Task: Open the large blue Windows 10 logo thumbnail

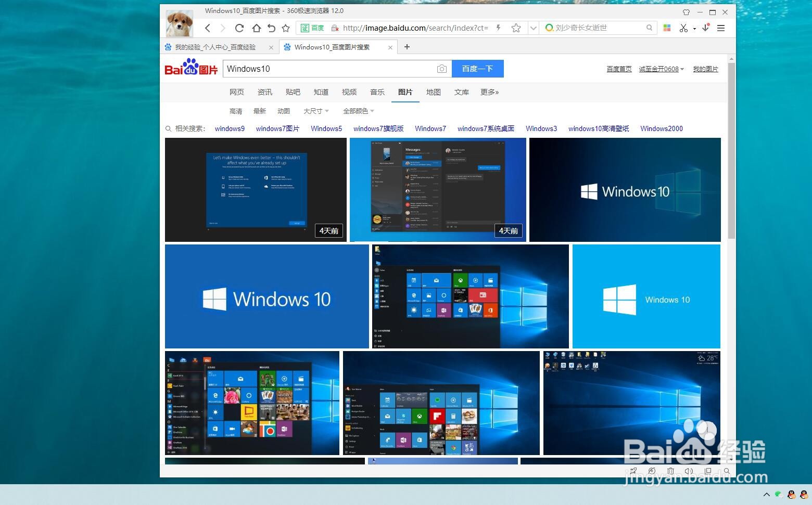Action: click(267, 296)
